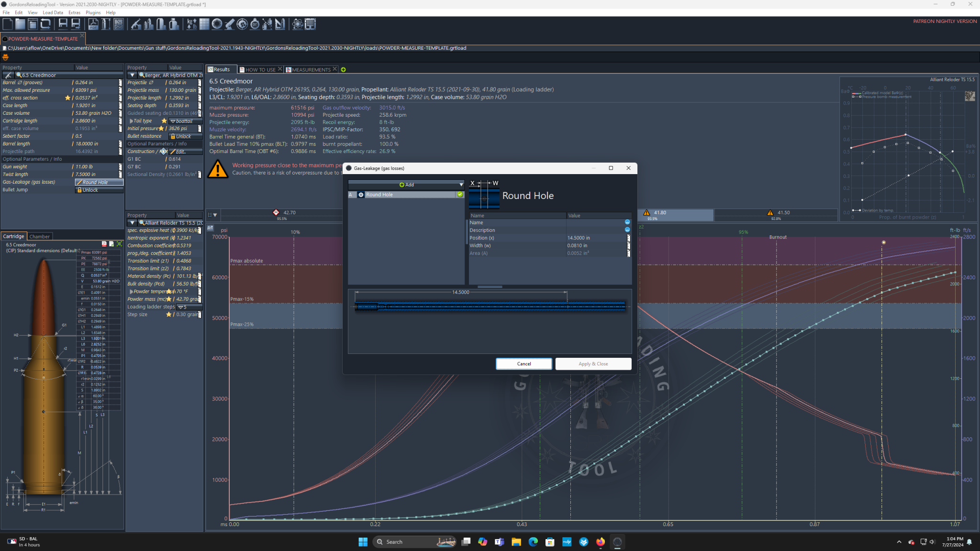Click the new blank file toolbar icon
980x551 pixels.
(8, 24)
